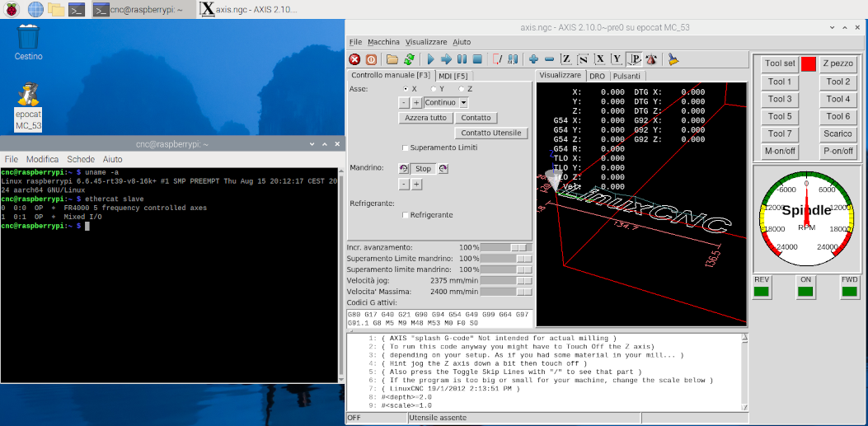Select the epocat MC_53 desktop icon
This screenshot has width=868, height=426.
pyautogui.click(x=28, y=106)
